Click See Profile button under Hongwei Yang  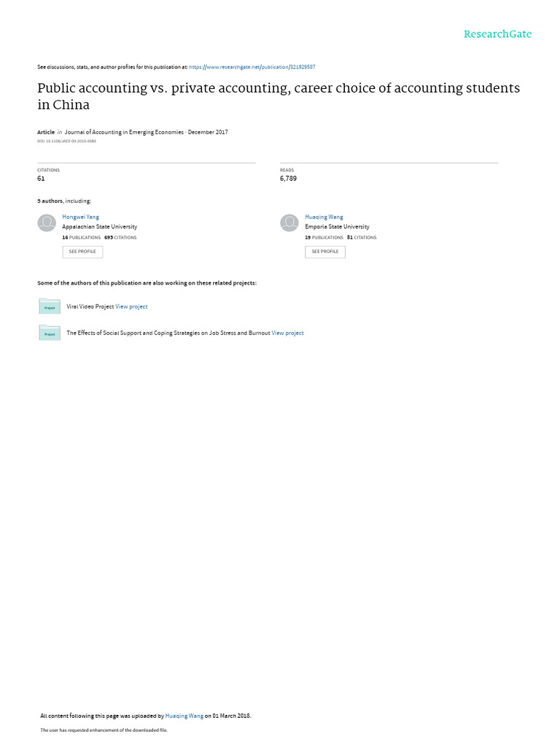(x=82, y=252)
